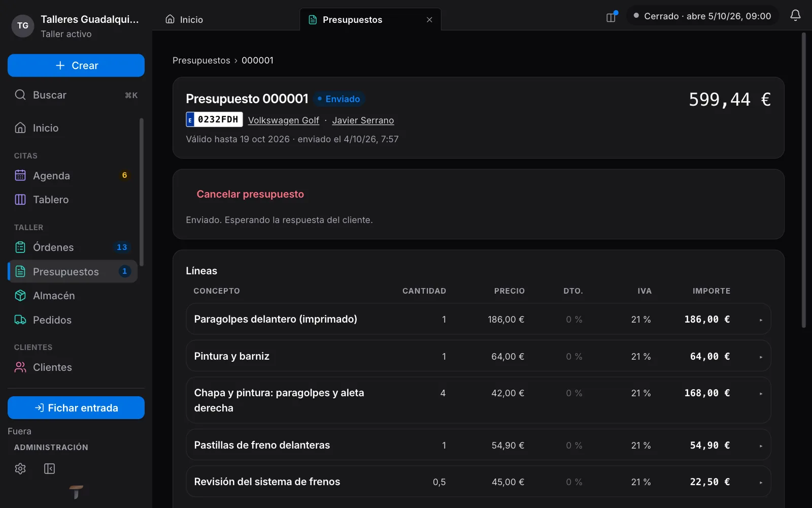
Task: Expand the Chapa y pintura line arrow
Action: [x=761, y=394]
